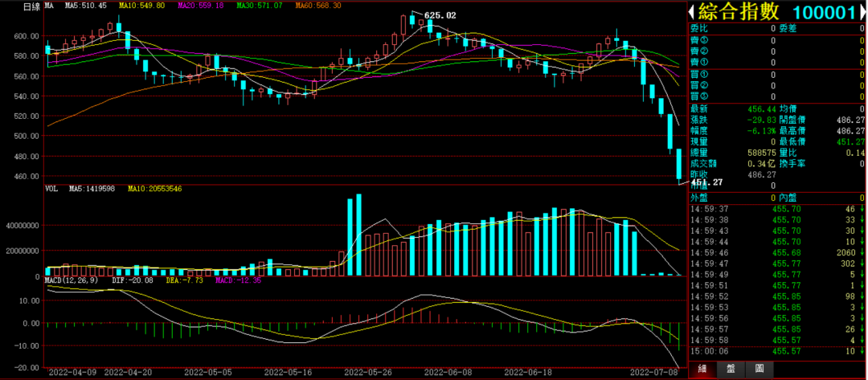This screenshot has height=380, width=868.
Task: Click the 日線 period label
Action: click(32, 6)
